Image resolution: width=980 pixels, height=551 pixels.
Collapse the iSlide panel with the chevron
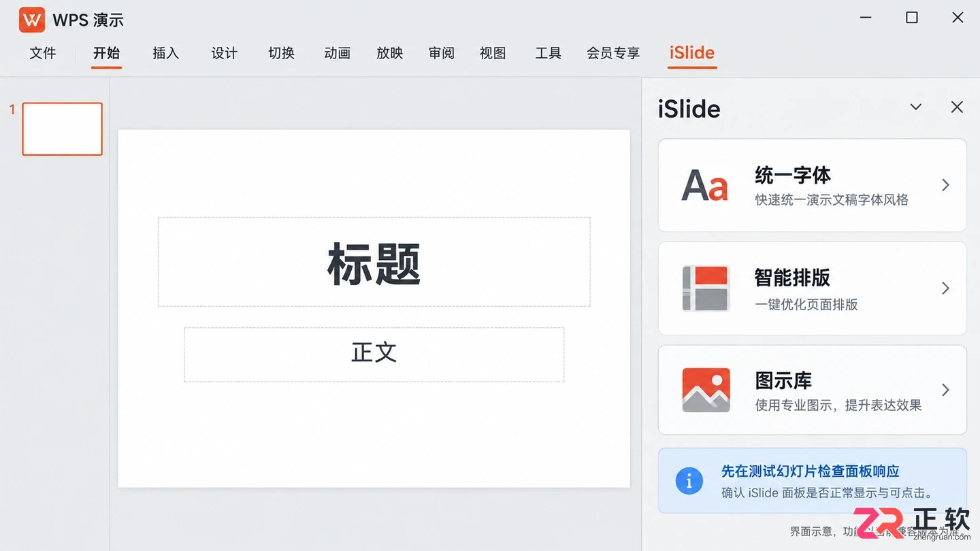[x=916, y=107]
